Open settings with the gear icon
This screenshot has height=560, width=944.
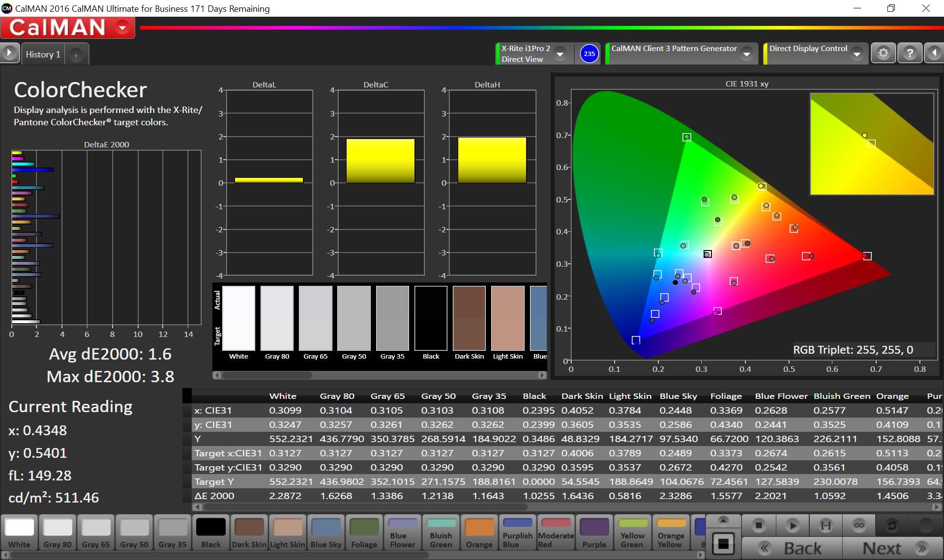click(x=884, y=53)
